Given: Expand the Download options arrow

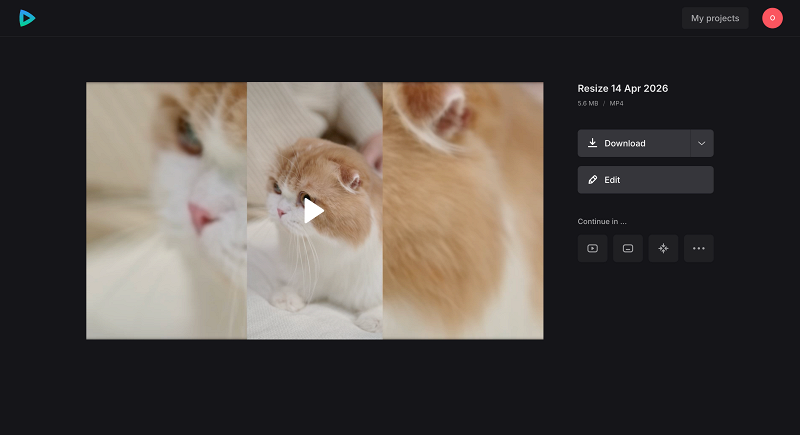Looking at the screenshot, I should tap(702, 143).
